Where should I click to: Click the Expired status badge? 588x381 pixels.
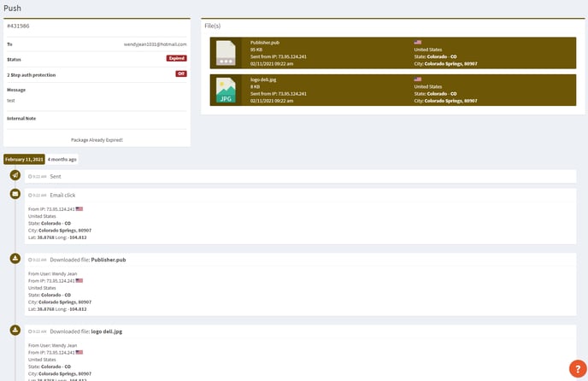pos(177,59)
